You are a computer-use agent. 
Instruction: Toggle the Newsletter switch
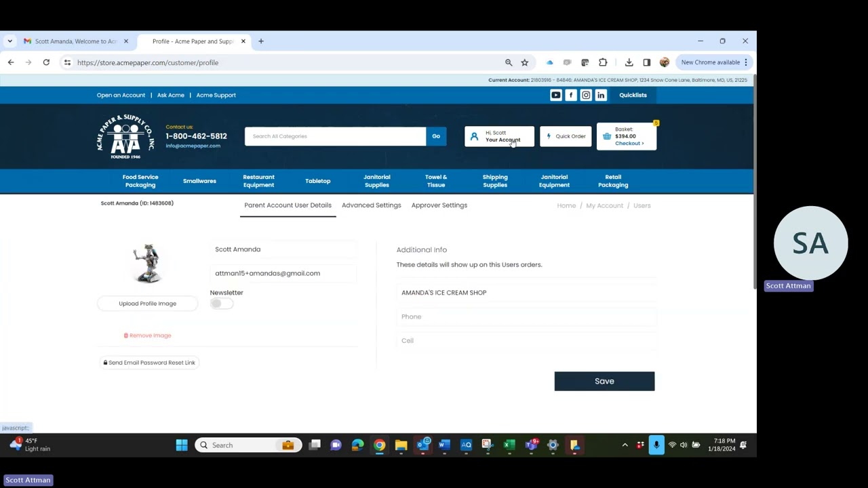click(x=221, y=304)
